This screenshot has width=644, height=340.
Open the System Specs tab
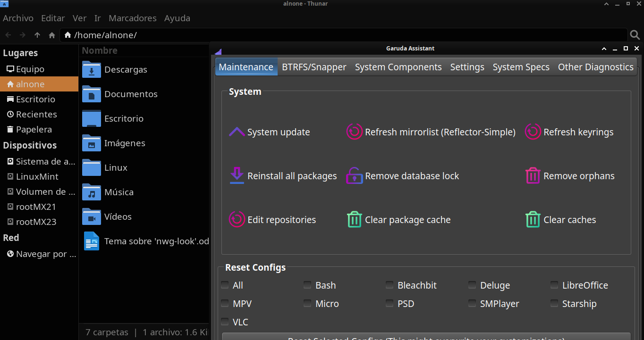pos(521,67)
